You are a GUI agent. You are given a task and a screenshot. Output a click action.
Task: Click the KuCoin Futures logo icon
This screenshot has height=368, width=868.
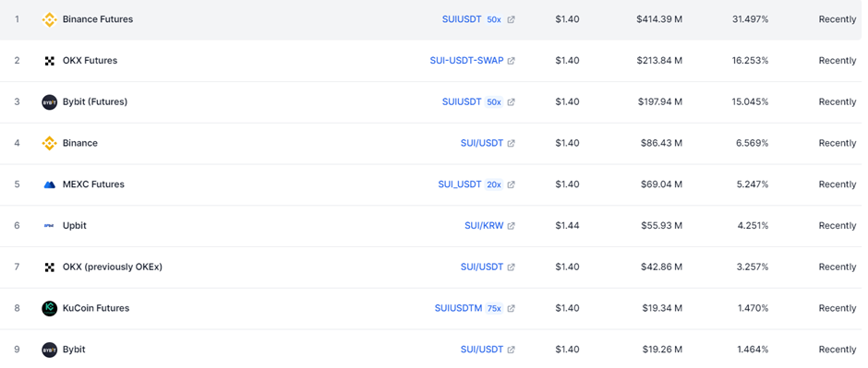pos(49,308)
